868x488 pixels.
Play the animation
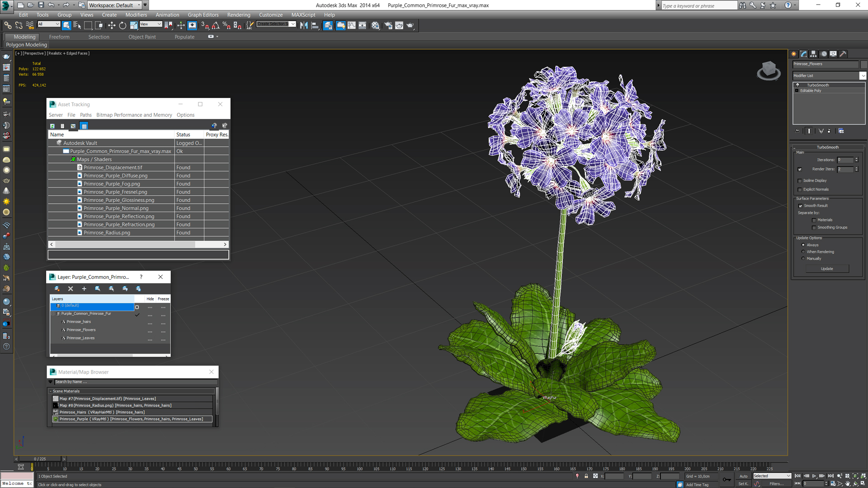point(814,476)
